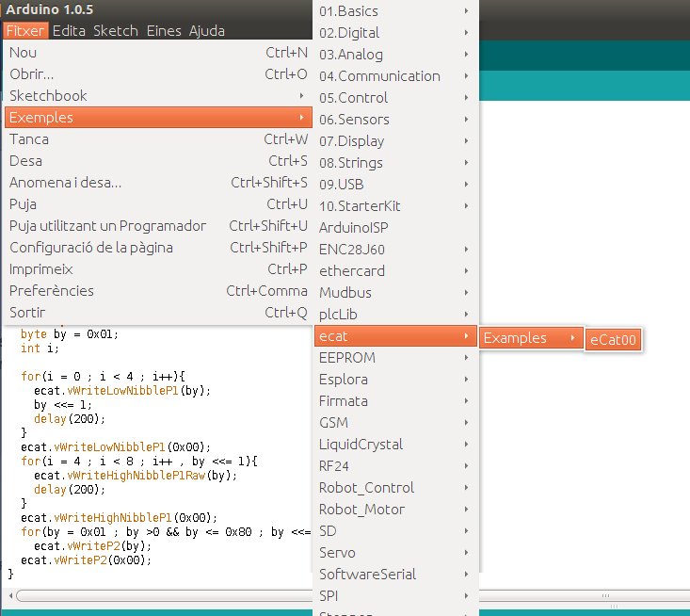Expand 08.Strings examples
This screenshot has width=690, height=616.
coord(395,162)
